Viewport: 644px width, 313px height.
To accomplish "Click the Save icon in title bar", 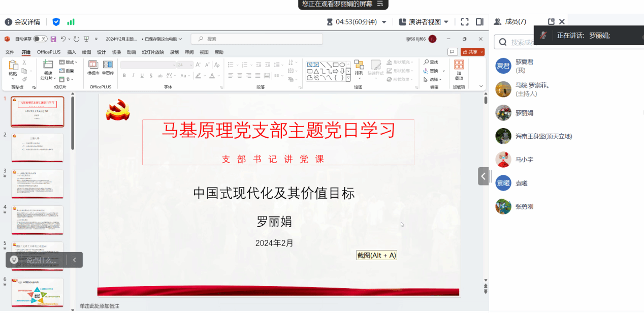I will tap(53, 39).
